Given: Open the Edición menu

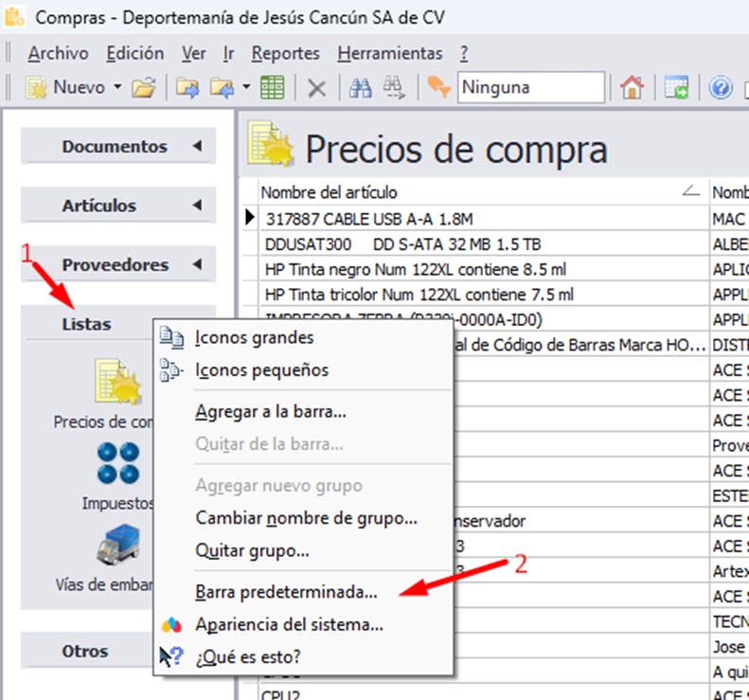Looking at the screenshot, I should tap(135, 53).
